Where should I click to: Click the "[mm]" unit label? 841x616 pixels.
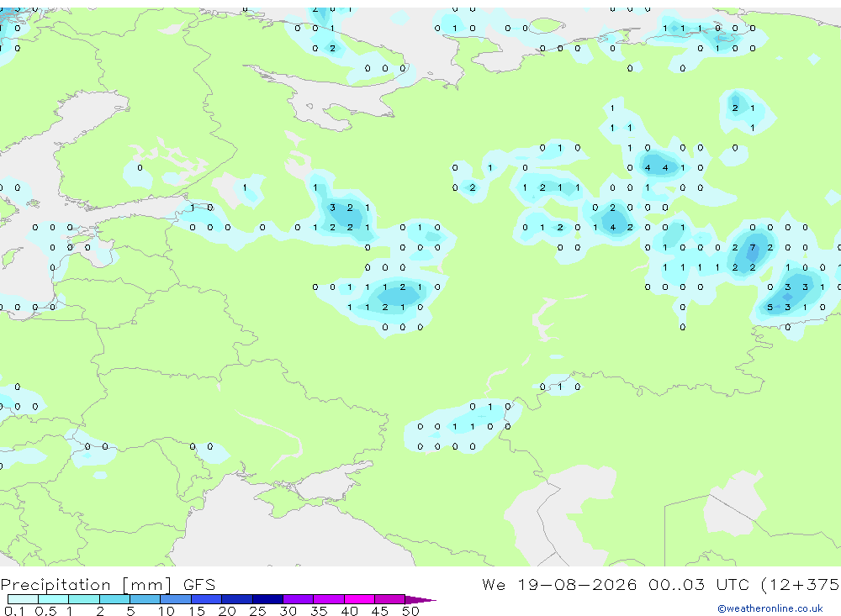coord(147,584)
